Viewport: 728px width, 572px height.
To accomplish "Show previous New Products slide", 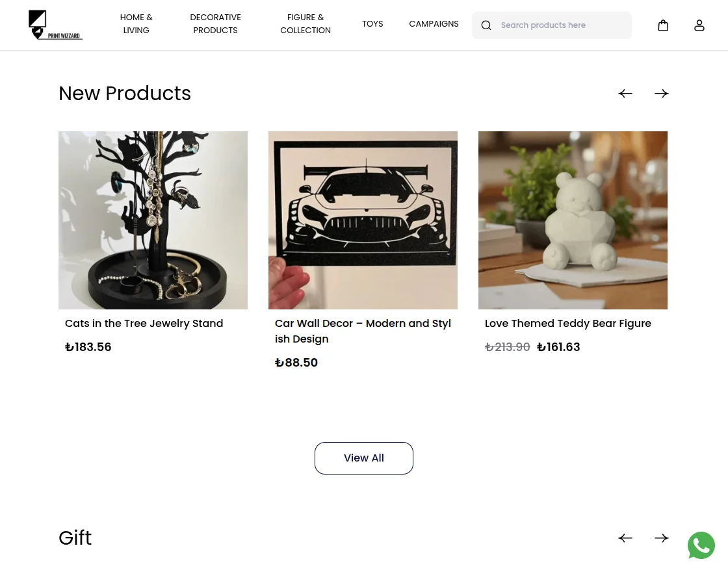I will coord(625,93).
